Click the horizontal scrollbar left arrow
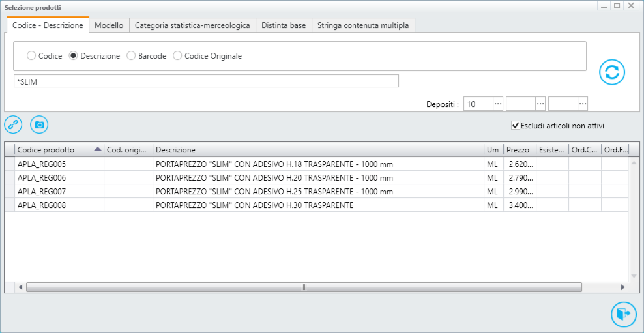644x333 pixels. click(21, 287)
